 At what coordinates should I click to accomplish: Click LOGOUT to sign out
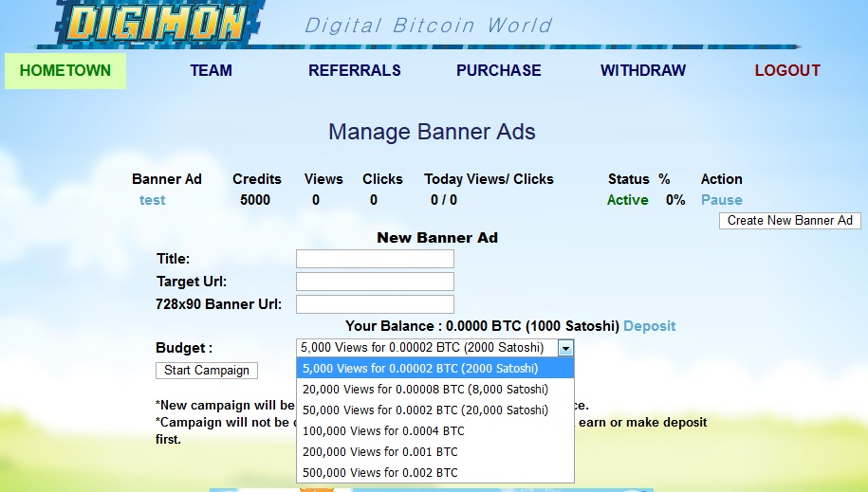[x=787, y=71]
